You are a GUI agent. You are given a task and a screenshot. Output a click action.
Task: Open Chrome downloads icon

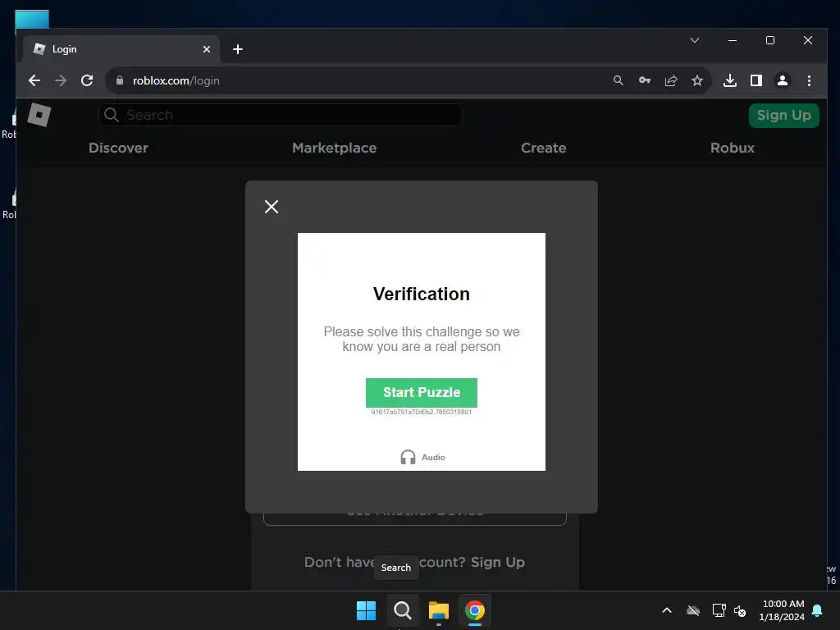click(729, 80)
